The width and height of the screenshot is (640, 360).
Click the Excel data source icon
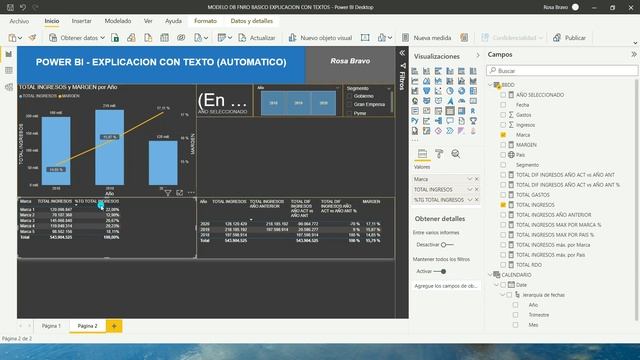coord(115,38)
